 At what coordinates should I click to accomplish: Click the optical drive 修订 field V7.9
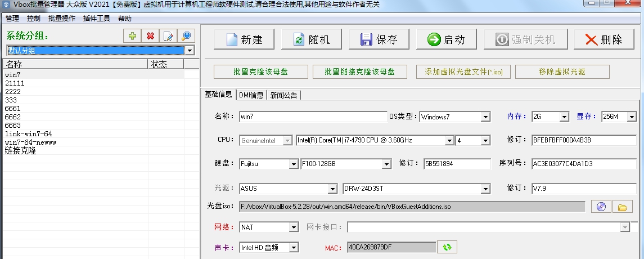[x=584, y=189]
